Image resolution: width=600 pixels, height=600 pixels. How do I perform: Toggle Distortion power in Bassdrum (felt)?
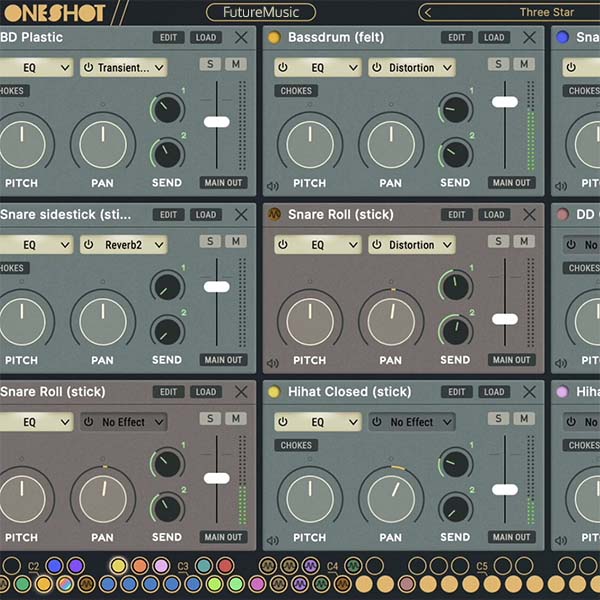click(x=377, y=67)
